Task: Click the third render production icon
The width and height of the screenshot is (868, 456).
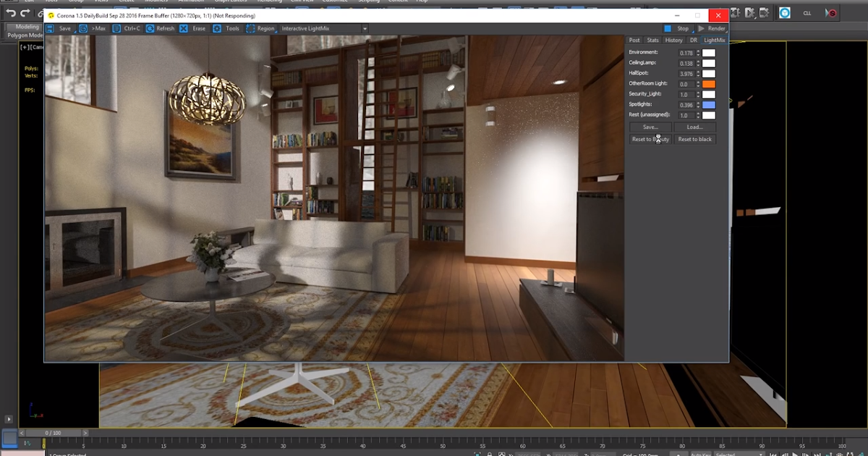Action: (765, 13)
